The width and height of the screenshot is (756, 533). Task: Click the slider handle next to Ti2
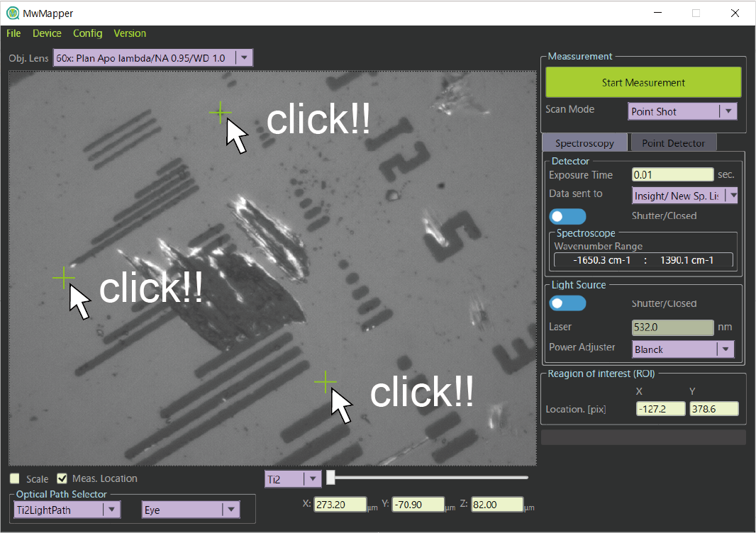(330, 478)
